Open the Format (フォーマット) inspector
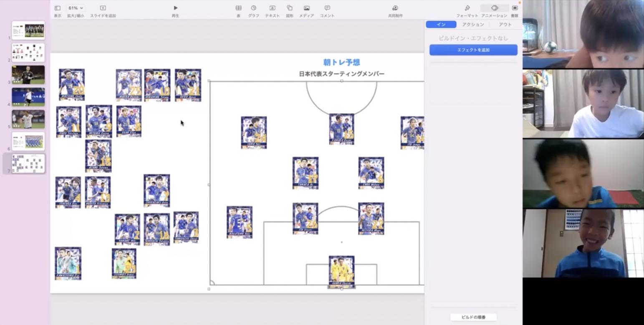This screenshot has width=644, height=325. click(467, 8)
